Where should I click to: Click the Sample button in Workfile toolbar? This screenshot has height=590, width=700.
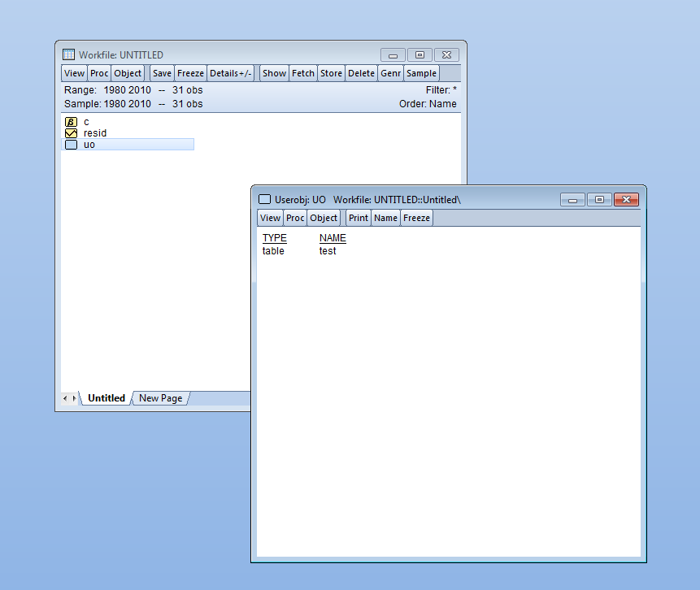click(421, 73)
